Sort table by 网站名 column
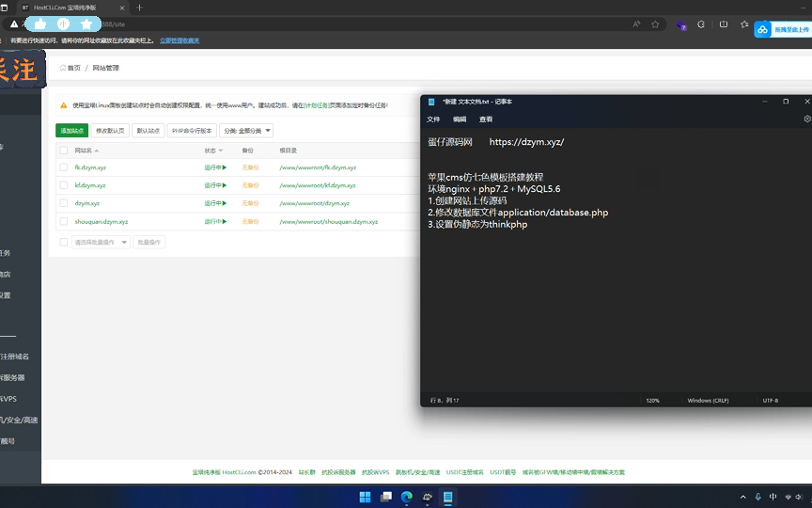The width and height of the screenshot is (812, 508). click(x=86, y=151)
